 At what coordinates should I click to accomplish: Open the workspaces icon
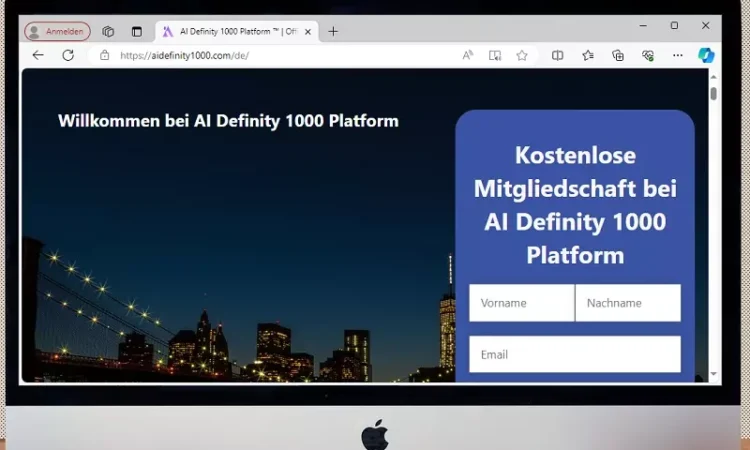coord(108,32)
